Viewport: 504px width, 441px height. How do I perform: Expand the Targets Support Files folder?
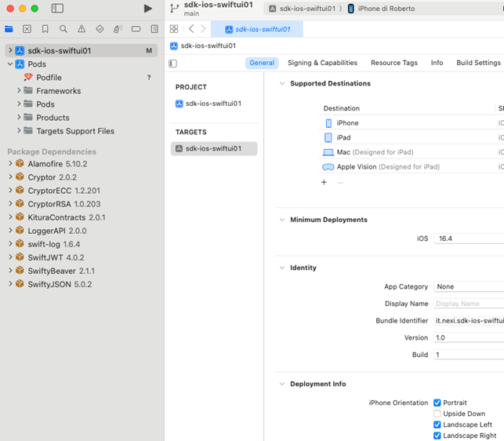(x=19, y=130)
